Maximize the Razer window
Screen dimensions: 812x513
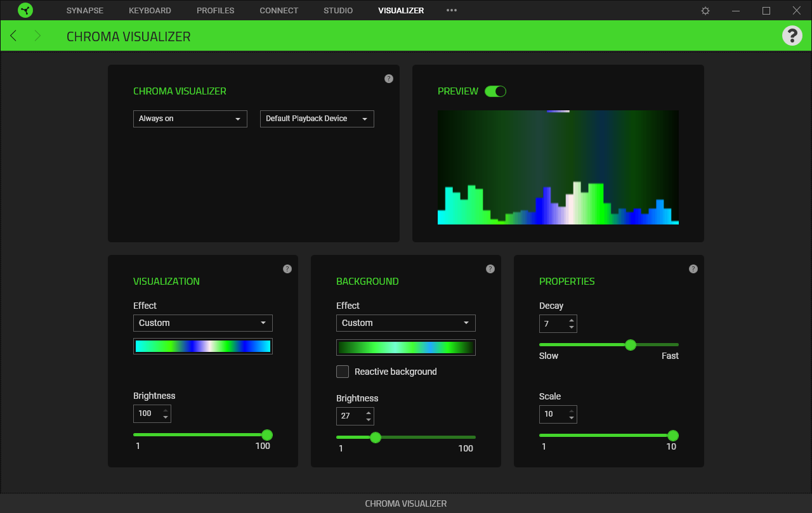[766, 11]
